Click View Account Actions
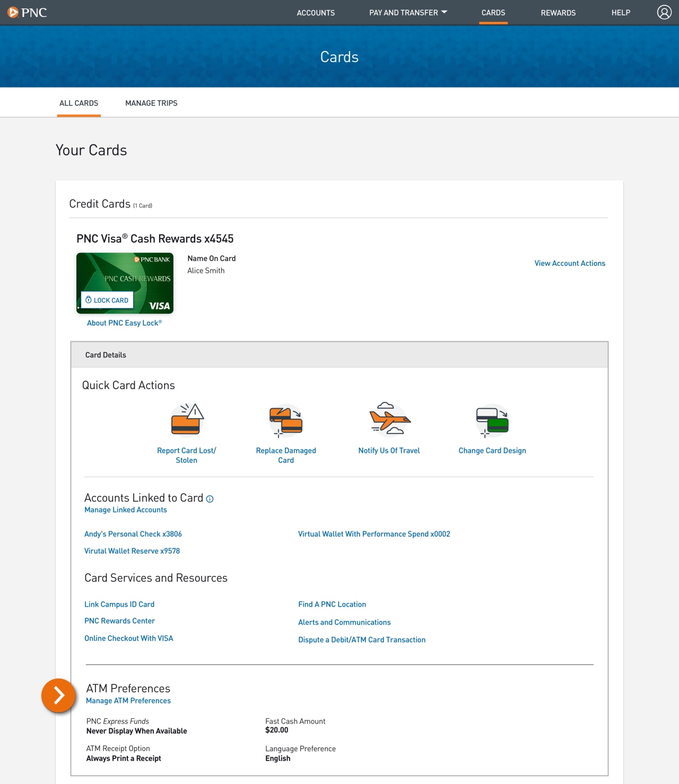Screen dimensions: 679x784 point(569,263)
